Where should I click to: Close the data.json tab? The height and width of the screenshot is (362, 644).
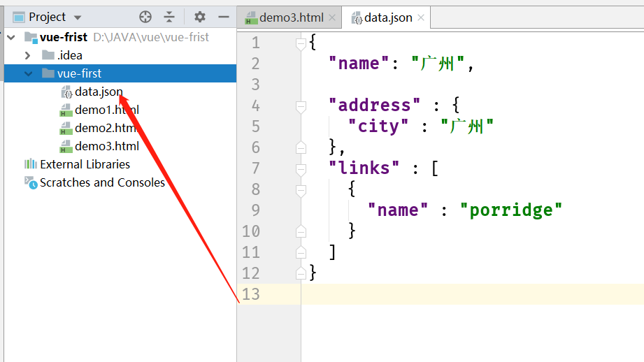pos(420,17)
